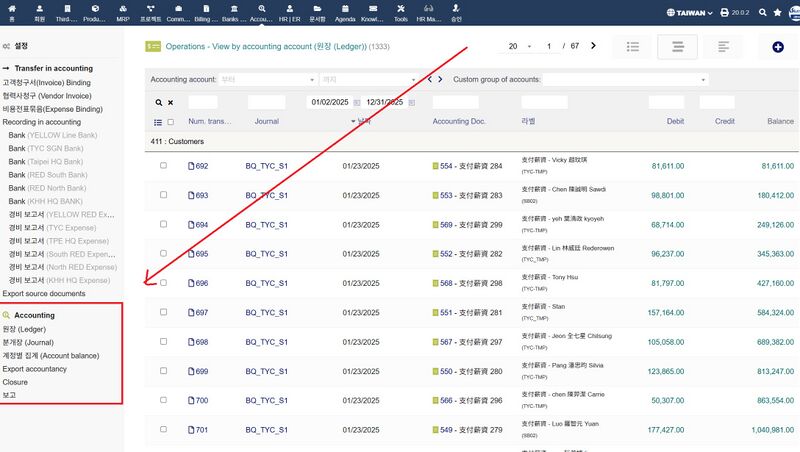Click the Tools module icon
This screenshot has height=452, width=800.
[401, 13]
